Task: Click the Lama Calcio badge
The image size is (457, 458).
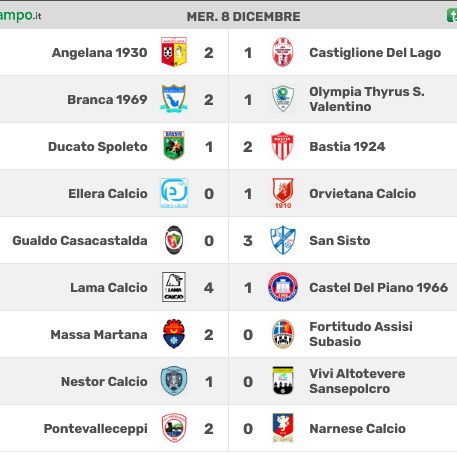Action: click(174, 287)
